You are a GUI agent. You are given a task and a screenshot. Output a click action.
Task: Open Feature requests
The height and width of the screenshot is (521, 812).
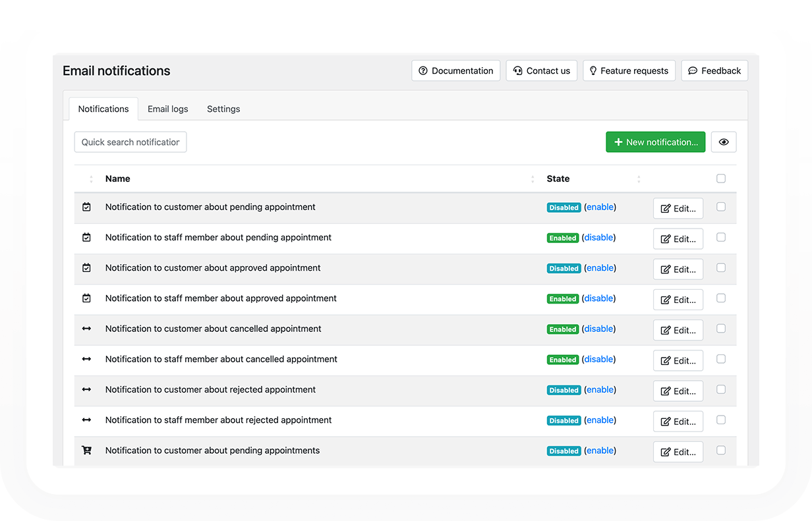629,70
